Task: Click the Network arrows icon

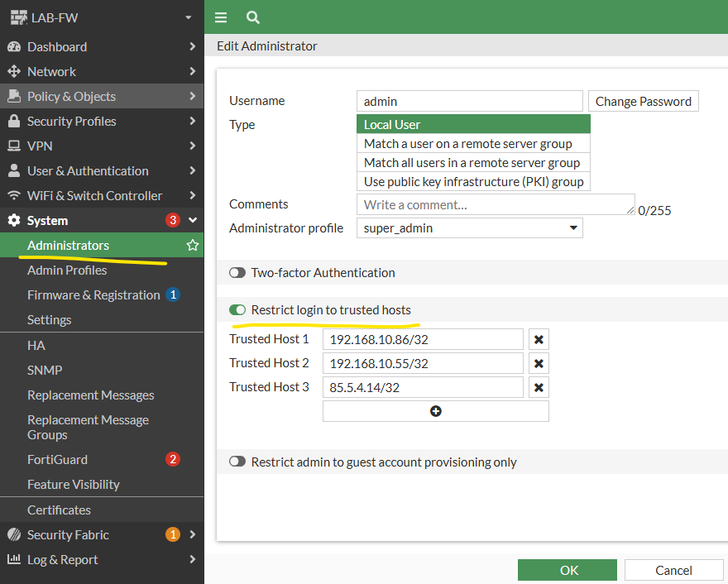Action: (x=14, y=71)
